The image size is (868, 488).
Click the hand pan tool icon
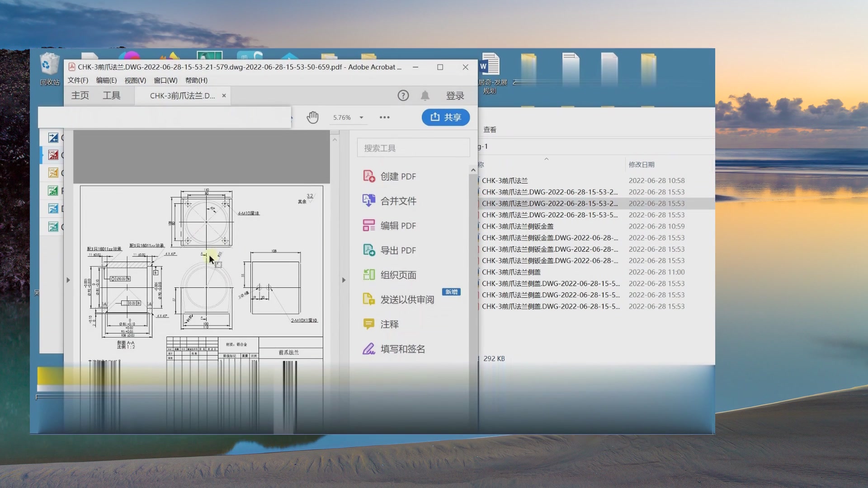[x=312, y=117]
